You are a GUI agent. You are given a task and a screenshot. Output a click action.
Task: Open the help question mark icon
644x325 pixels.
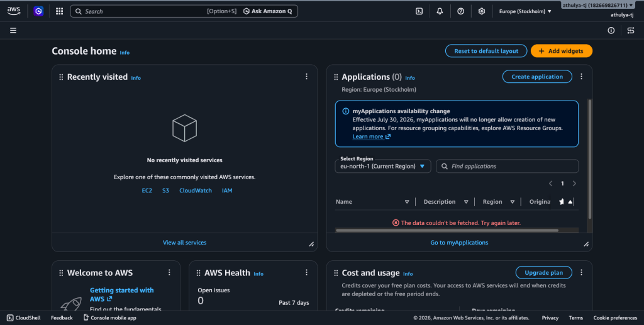[461, 11]
